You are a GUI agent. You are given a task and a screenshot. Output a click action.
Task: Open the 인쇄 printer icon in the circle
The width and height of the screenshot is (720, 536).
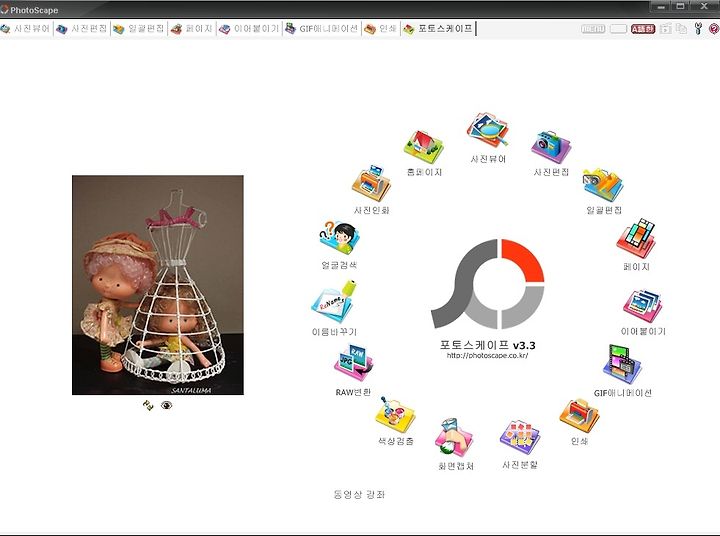(x=579, y=416)
